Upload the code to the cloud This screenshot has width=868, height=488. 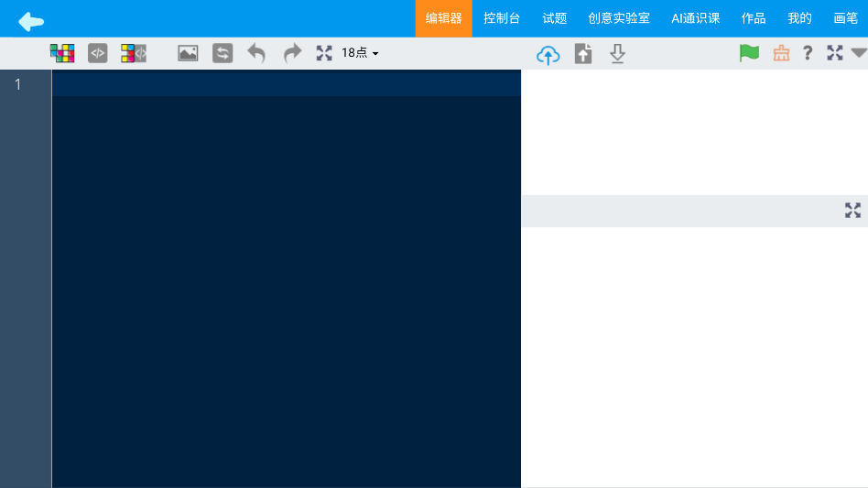548,55
